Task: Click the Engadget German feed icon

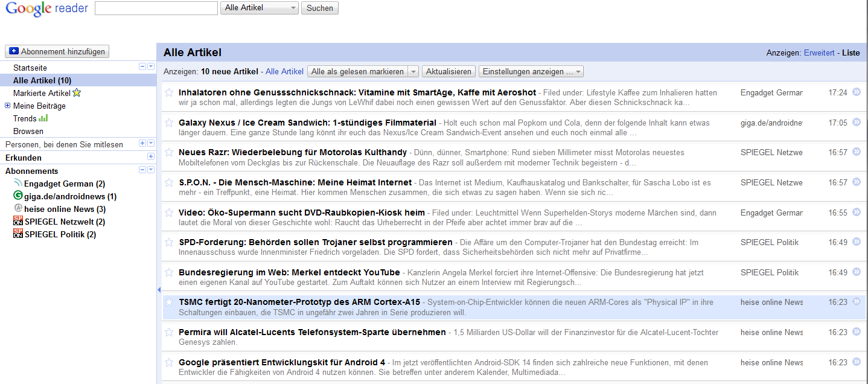Action: [x=18, y=184]
